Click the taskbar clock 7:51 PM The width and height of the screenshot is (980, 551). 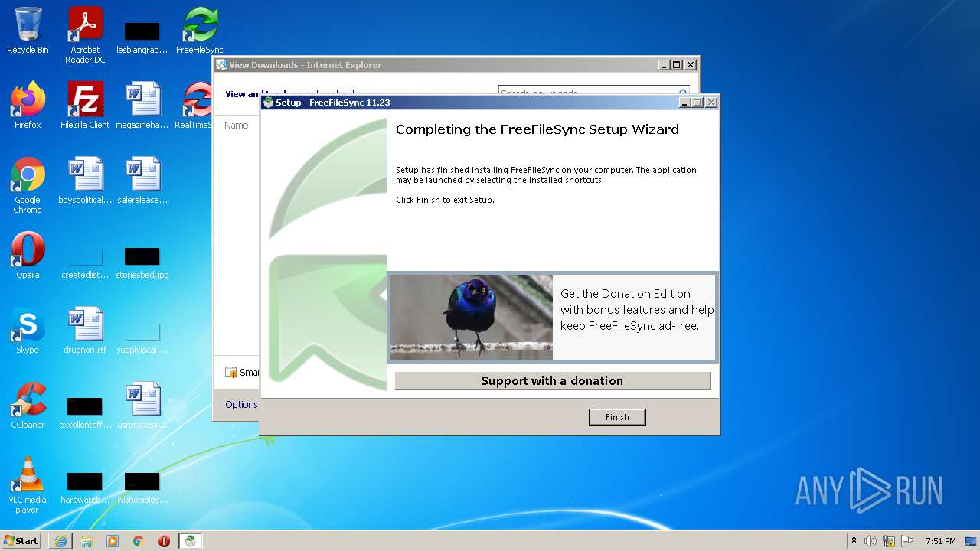pyautogui.click(x=940, y=541)
